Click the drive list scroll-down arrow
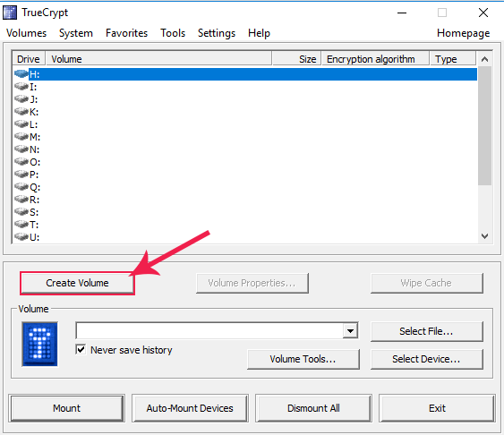Viewport: 504px width, 435px height. point(484,236)
